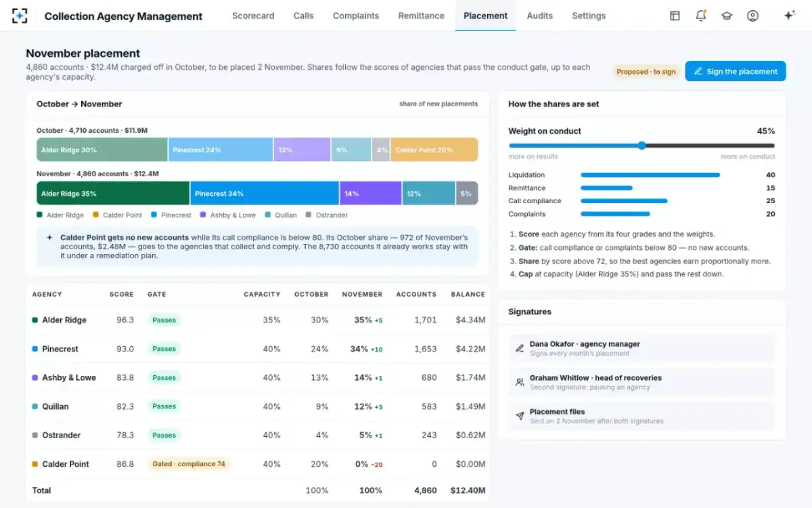
Task: Open the Remittance tab
Action: coord(422,16)
